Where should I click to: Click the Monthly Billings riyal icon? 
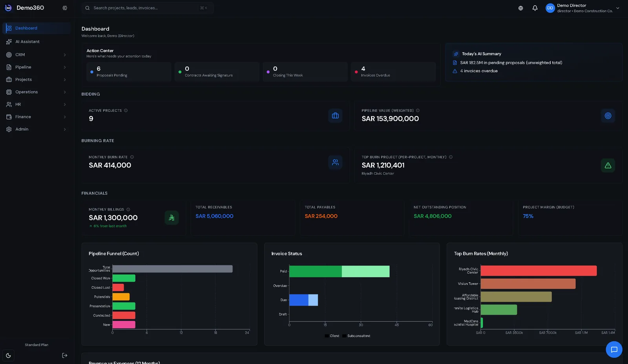(172, 218)
